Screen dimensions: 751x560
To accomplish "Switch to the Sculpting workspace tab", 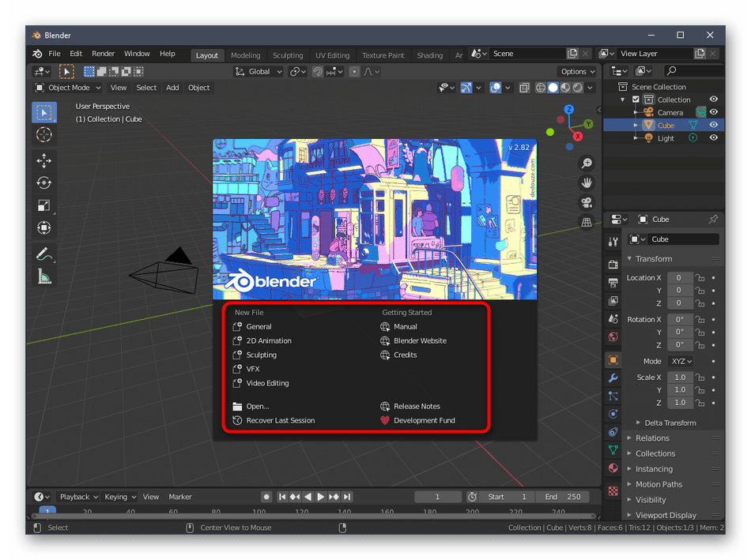I will coord(288,55).
